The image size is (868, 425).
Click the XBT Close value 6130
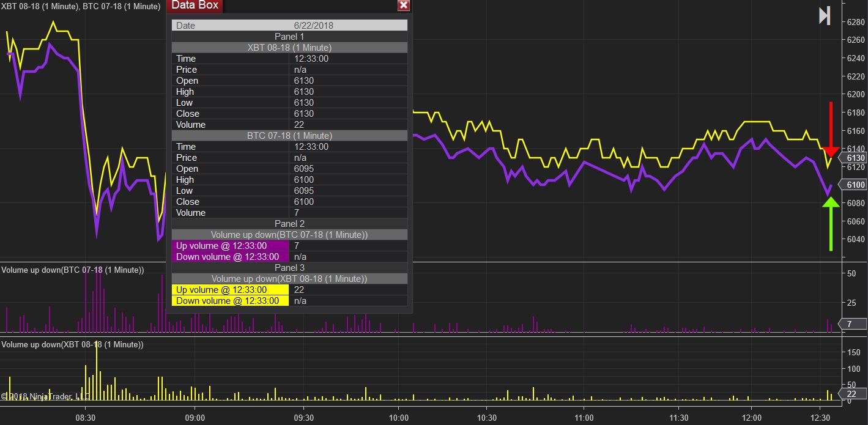click(x=304, y=114)
